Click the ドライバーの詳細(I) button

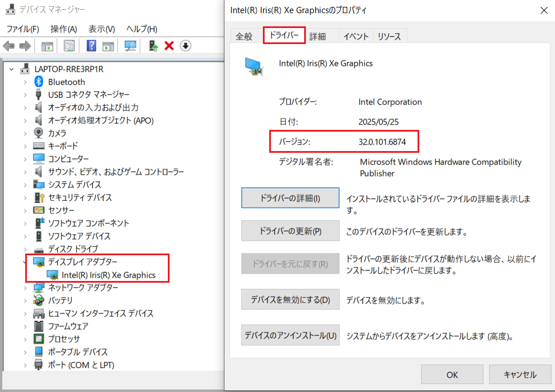pyautogui.click(x=290, y=198)
